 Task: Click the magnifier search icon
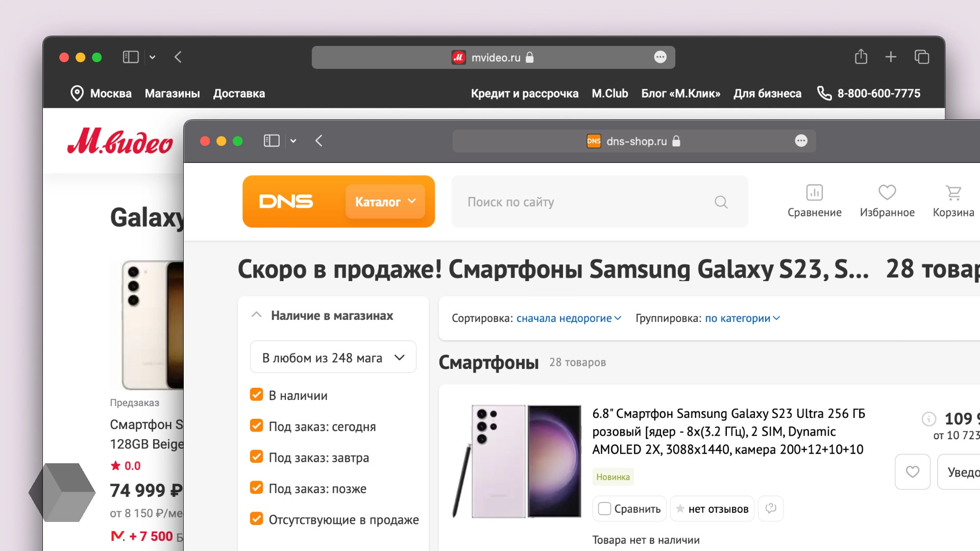721,202
